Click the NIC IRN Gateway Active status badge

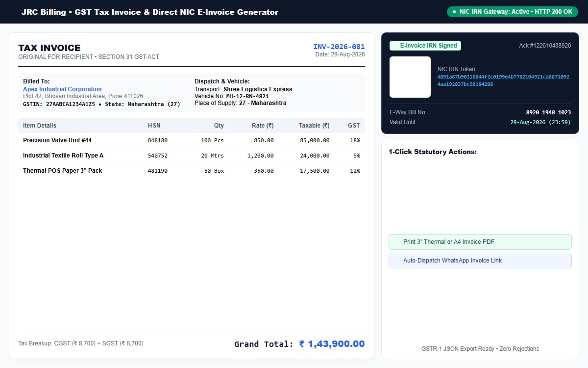click(x=513, y=12)
